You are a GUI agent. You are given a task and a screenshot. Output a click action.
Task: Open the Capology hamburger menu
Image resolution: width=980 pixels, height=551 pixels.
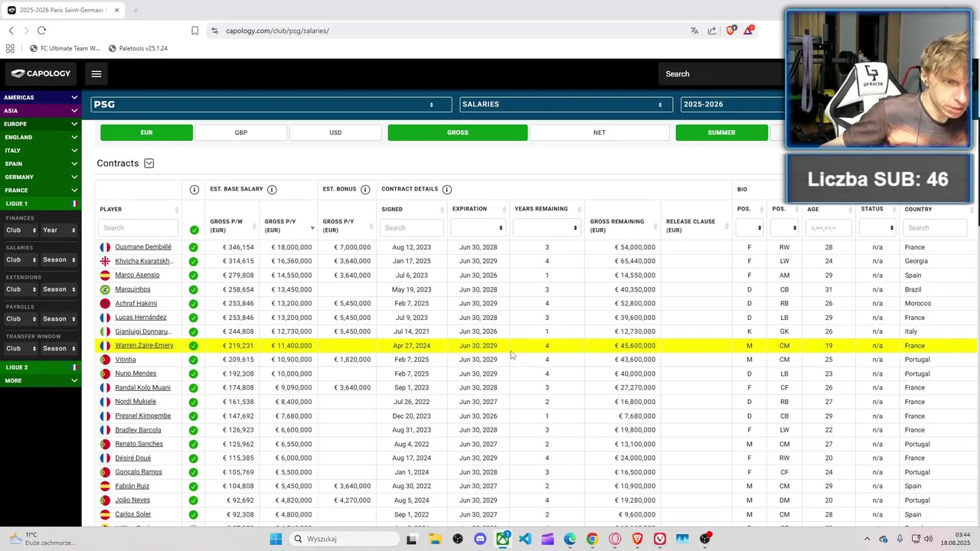[96, 73]
